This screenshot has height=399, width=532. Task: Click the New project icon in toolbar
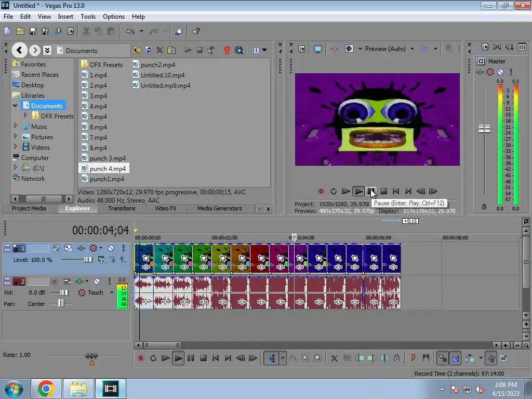click(7, 31)
